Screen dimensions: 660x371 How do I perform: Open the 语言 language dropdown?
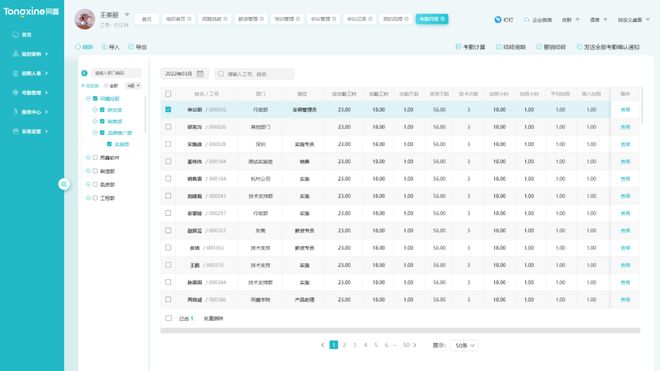coord(598,19)
